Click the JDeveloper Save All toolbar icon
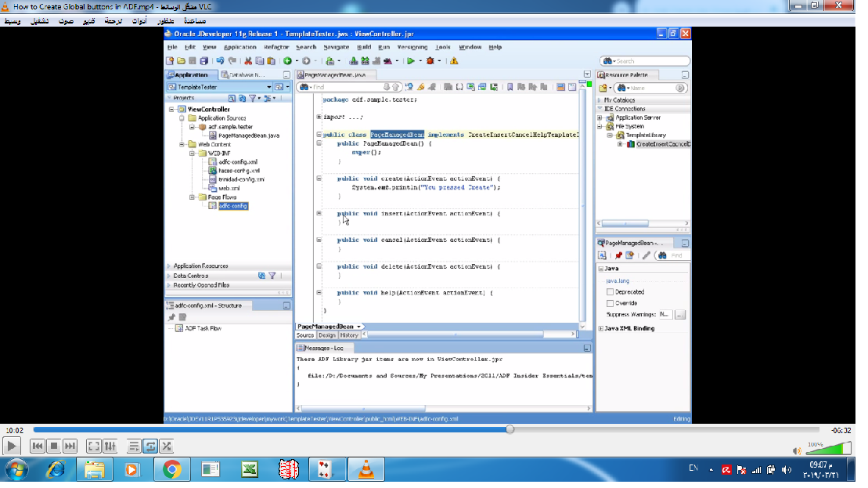Image resolution: width=868 pixels, height=488 pixels. [x=204, y=60]
